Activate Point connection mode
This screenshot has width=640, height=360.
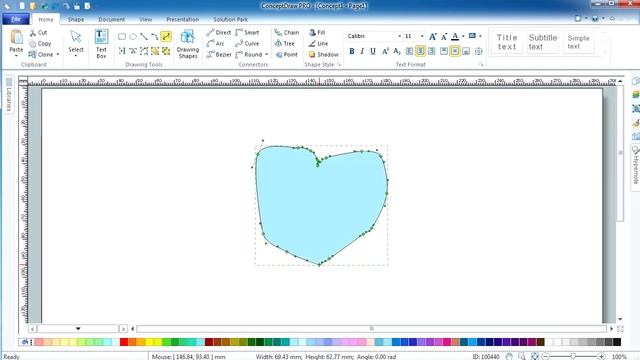coord(287,54)
